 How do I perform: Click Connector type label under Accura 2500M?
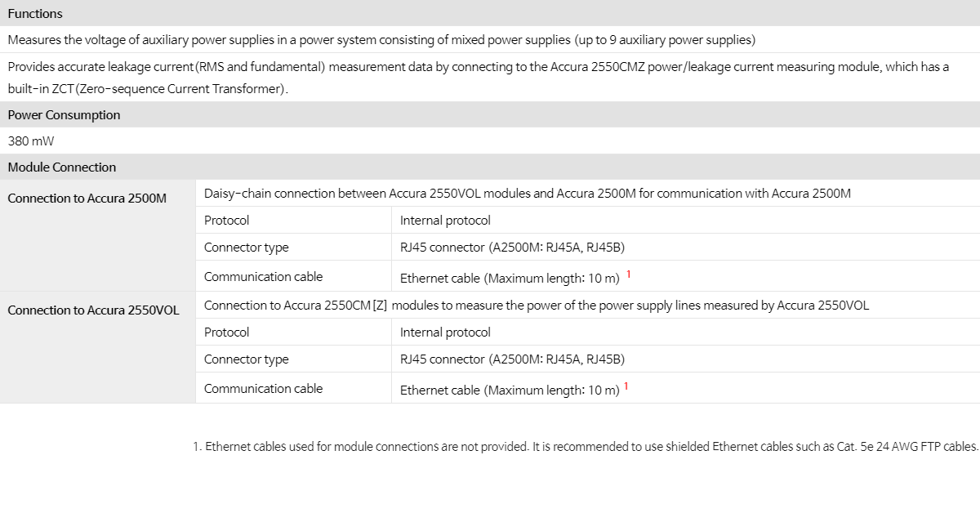(247, 248)
